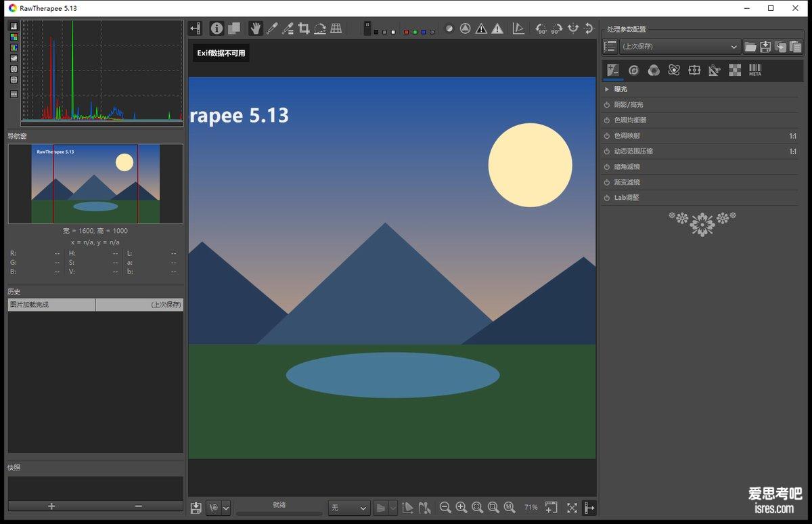Select the crop tool
Screen dimensions: 812x524
304,28
